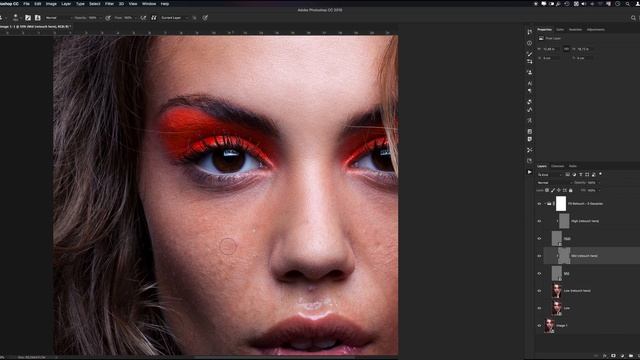Click the lock all padlock icon
This screenshot has height=360, width=640.
click(571, 190)
